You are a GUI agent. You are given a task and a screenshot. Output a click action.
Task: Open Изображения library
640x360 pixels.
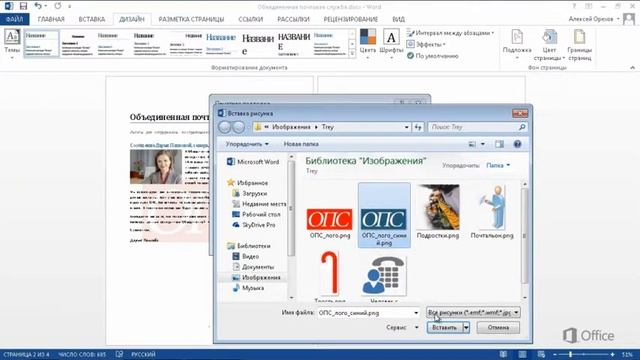(x=256, y=278)
